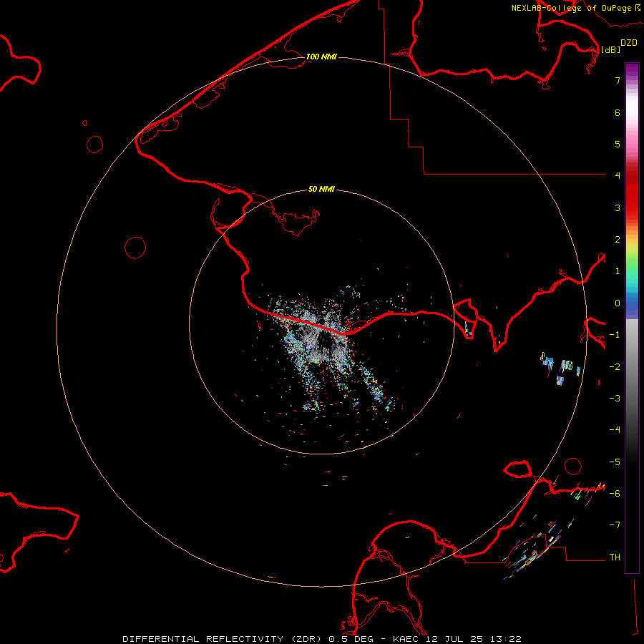Click the scale value "-4" on the legend
Screen dimensions: 644x644
(615, 429)
